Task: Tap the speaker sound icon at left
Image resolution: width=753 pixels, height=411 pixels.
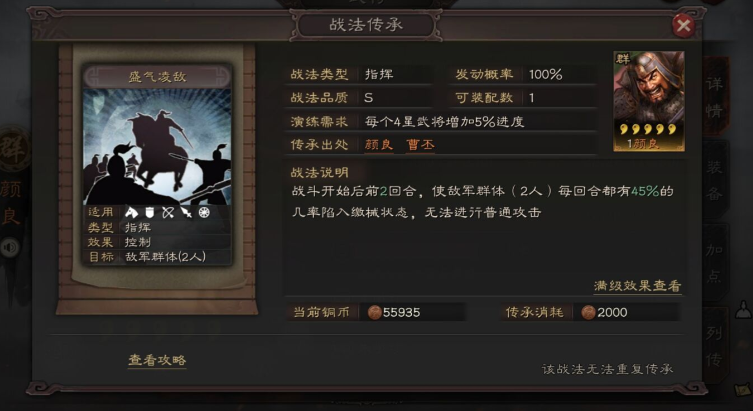Action: [x=9, y=248]
